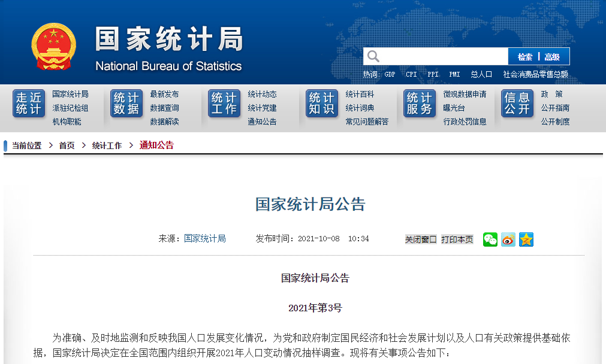Go to 首页 in the breadcrumb
606x364 pixels.
tap(67, 145)
